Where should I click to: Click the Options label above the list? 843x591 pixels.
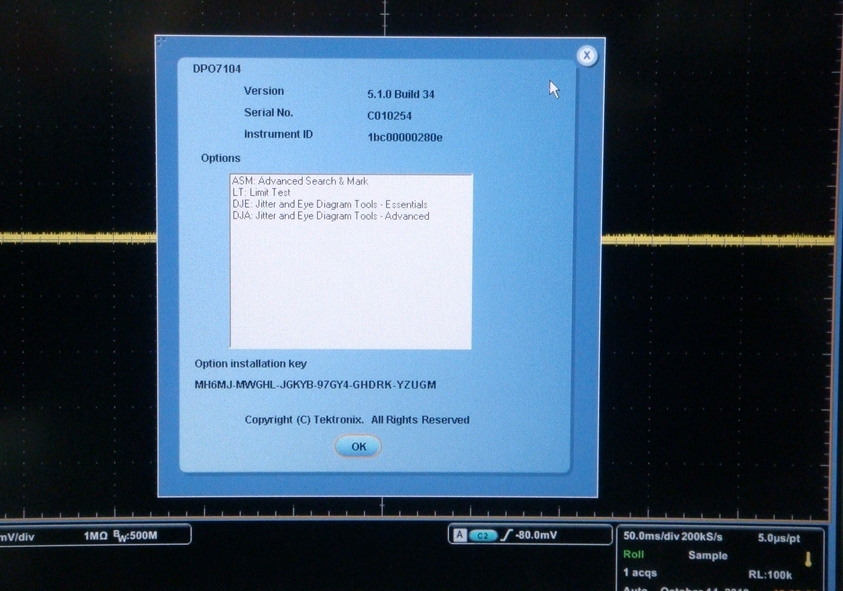(x=220, y=158)
